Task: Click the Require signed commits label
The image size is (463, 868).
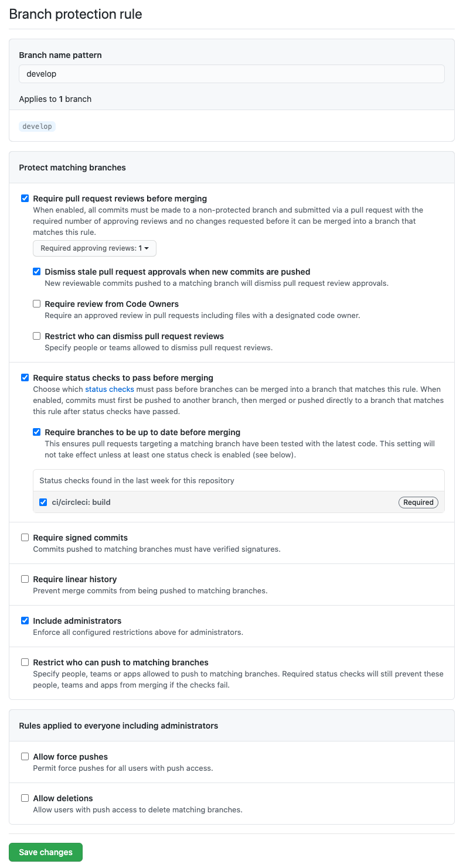Action: pyautogui.click(x=80, y=538)
